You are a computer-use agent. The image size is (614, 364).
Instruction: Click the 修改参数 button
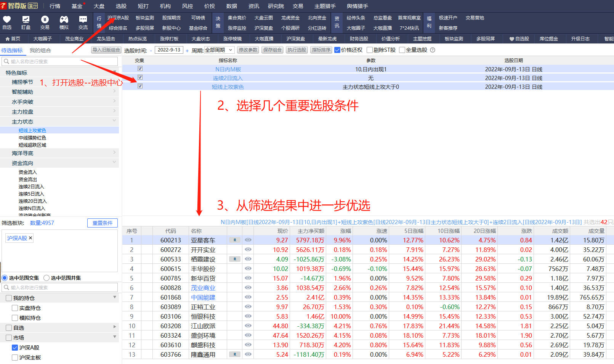pyautogui.click(x=248, y=50)
